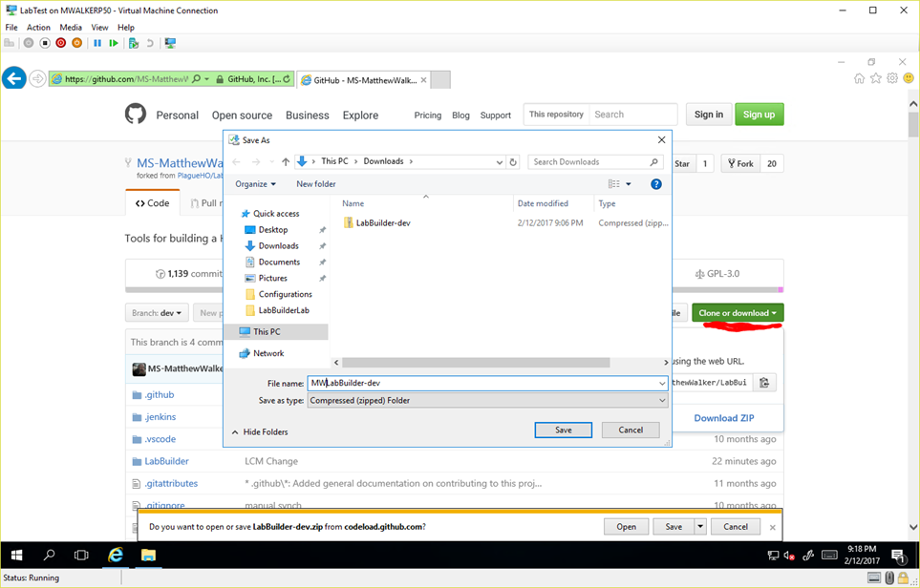Image resolution: width=920 pixels, height=588 pixels.
Task: Select Desktop in Quick access
Action: coord(273,230)
